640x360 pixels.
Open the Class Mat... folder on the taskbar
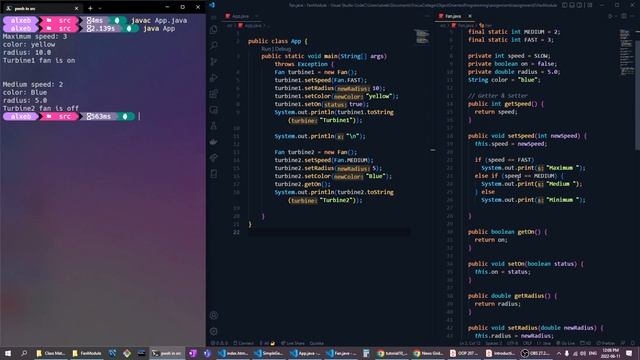coord(51,353)
